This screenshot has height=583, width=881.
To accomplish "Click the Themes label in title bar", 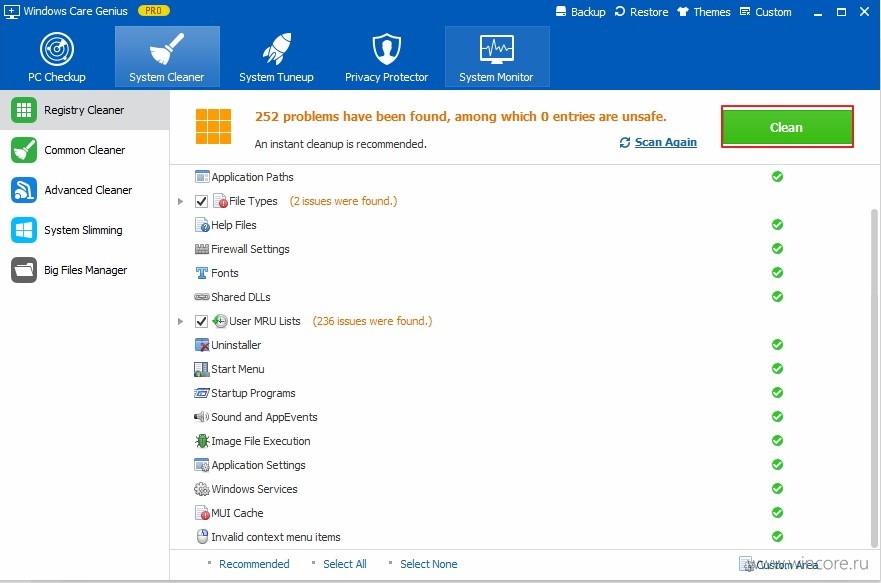I will point(712,12).
